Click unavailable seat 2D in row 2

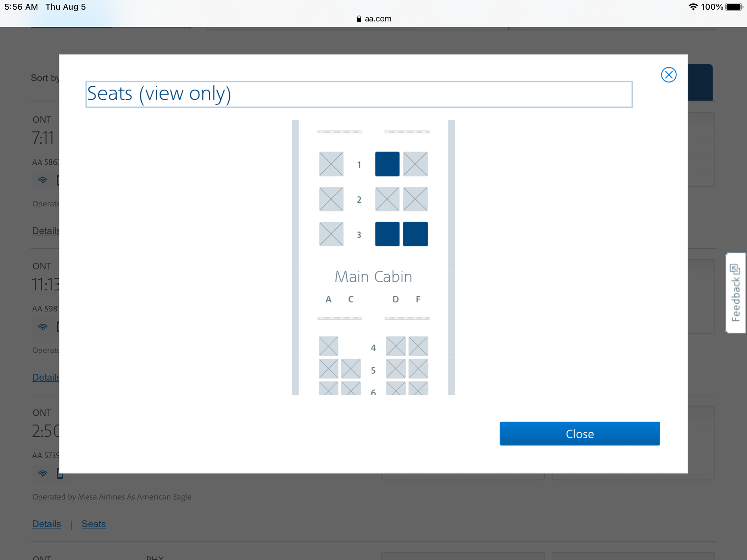pos(387,199)
